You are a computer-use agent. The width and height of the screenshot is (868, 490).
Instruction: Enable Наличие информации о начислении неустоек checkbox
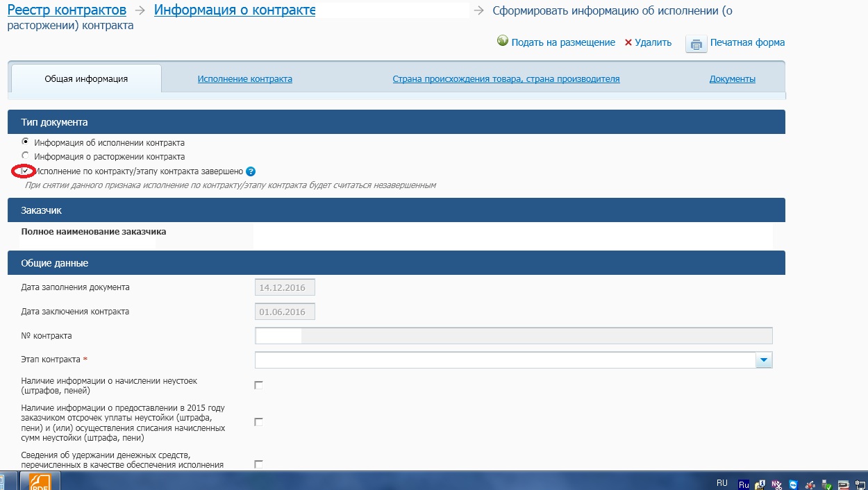coord(259,385)
